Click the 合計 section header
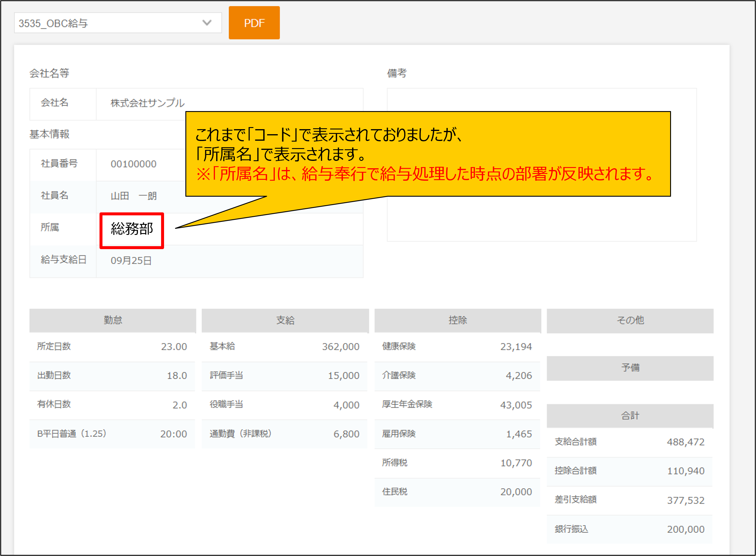This screenshot has width=756, height=556. point(630,416)
